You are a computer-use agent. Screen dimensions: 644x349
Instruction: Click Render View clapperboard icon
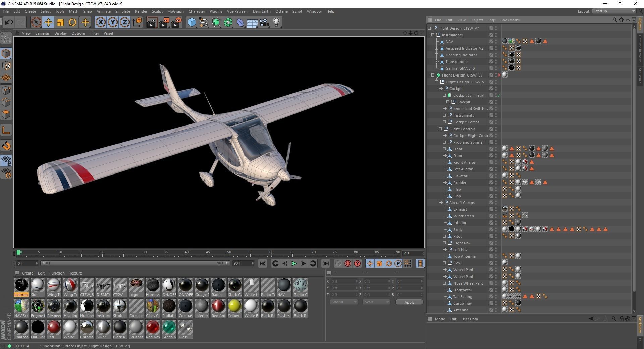(x=152, y=22)
